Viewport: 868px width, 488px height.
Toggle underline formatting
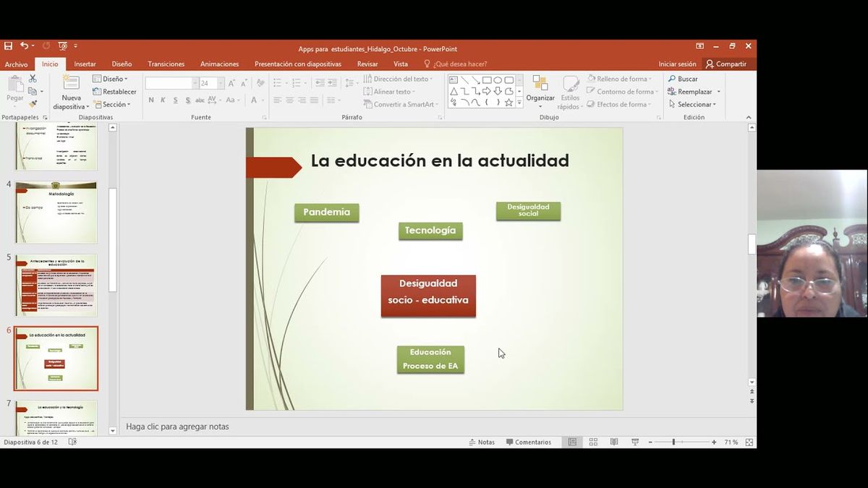tap(176, 100)
